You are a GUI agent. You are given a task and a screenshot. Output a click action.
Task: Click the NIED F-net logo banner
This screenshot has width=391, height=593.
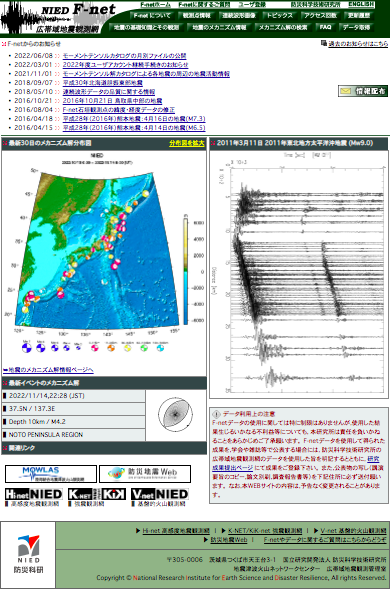coord(59,18)
